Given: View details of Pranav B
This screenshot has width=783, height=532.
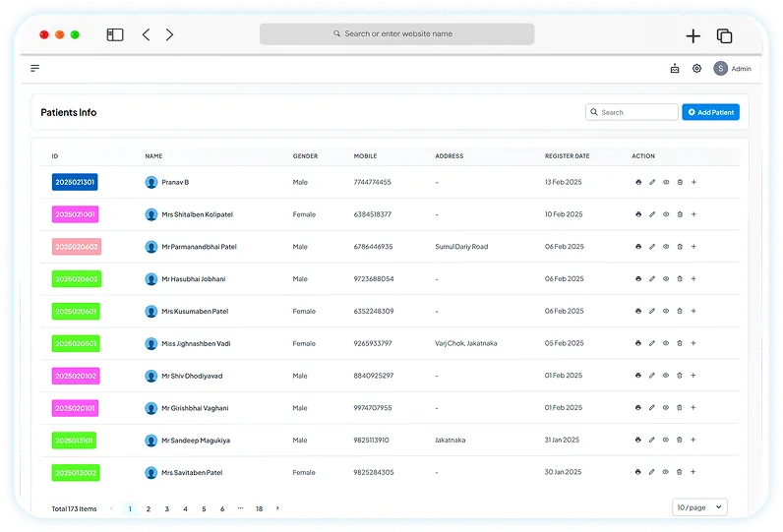Looking at the screenshot, I should point(666,182).
